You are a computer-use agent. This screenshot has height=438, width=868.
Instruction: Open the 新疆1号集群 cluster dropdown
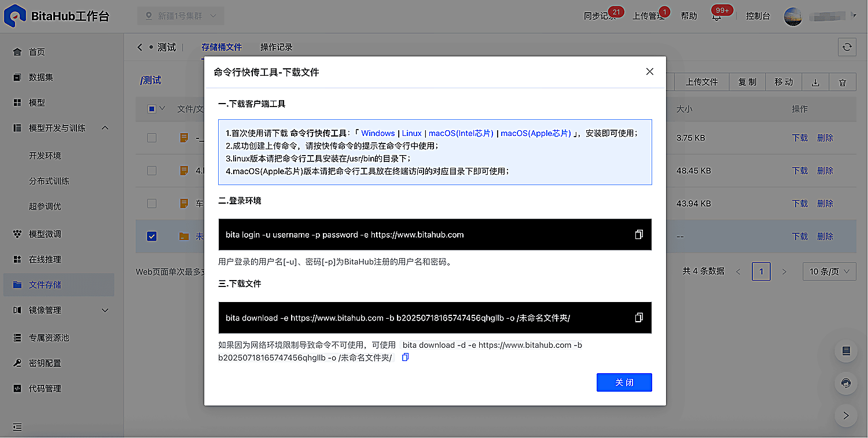[x=181, y=16]
